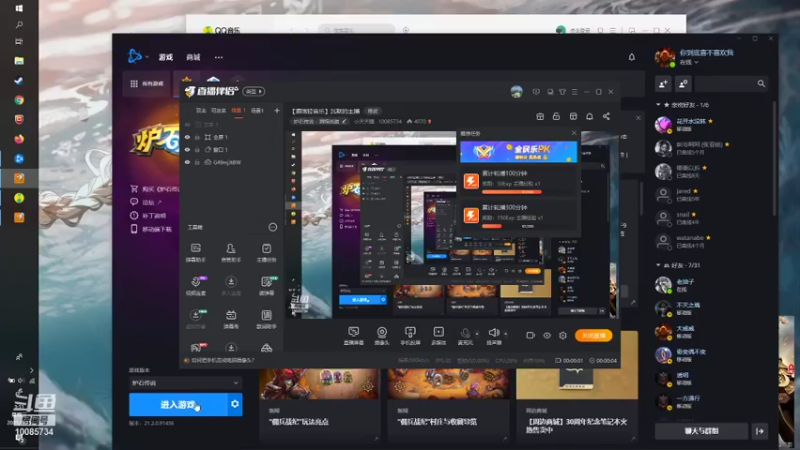Screen dimensions: 800x450
Task: Click the friend search field in Battle.net
Action: pyautogui.click(x=732, y=84)
